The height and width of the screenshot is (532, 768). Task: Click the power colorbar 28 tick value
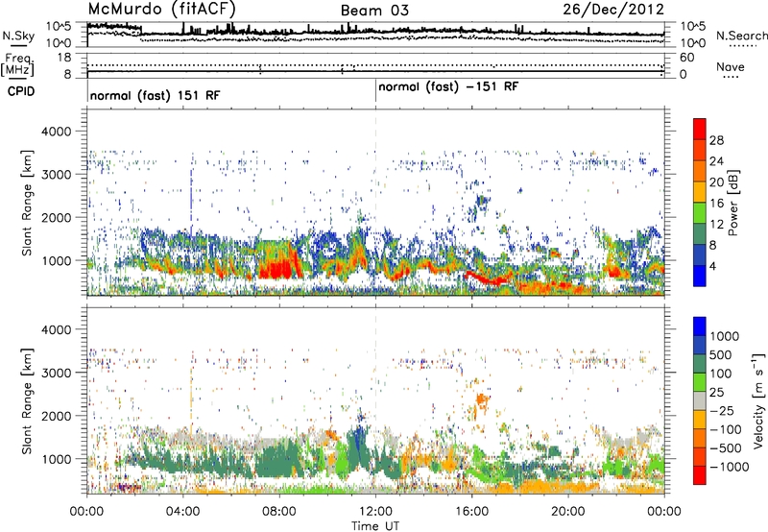point(716,140)
